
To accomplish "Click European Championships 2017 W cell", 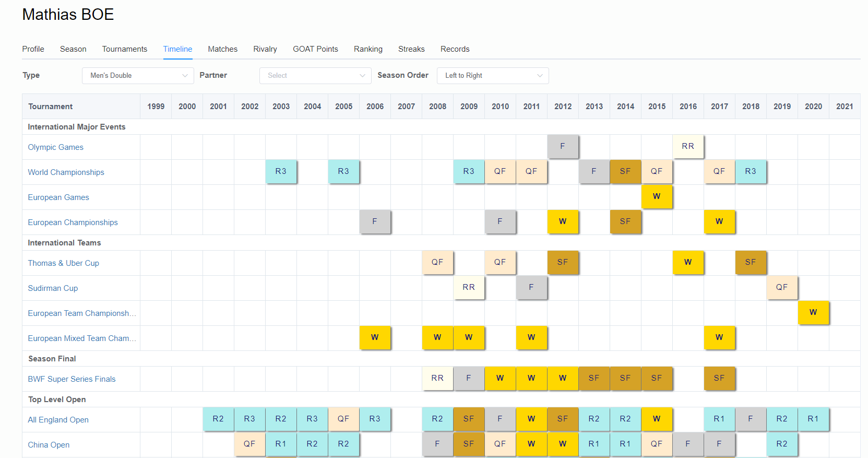I will pos(719,221).
